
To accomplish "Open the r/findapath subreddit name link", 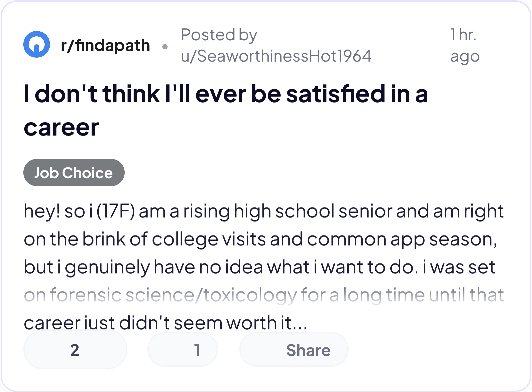I will coord(105,45).
